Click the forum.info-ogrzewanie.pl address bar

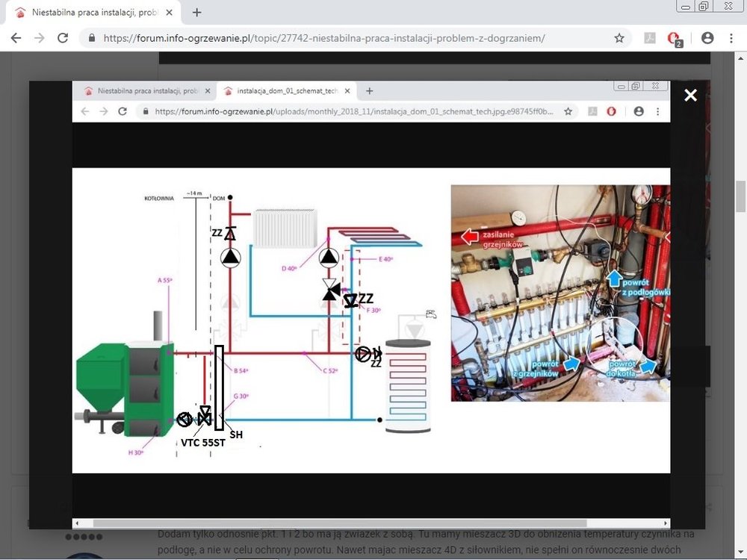click(x=336, y=38)
